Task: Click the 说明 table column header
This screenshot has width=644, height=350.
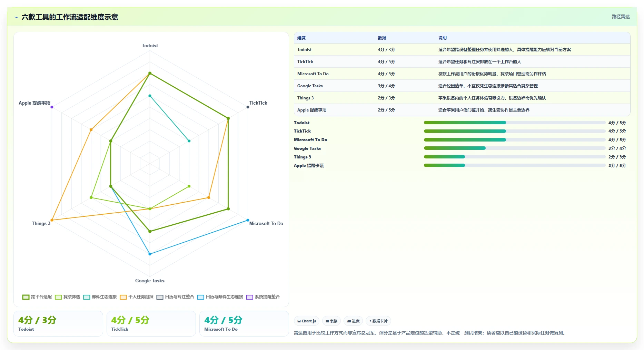Action: point(443,38)
